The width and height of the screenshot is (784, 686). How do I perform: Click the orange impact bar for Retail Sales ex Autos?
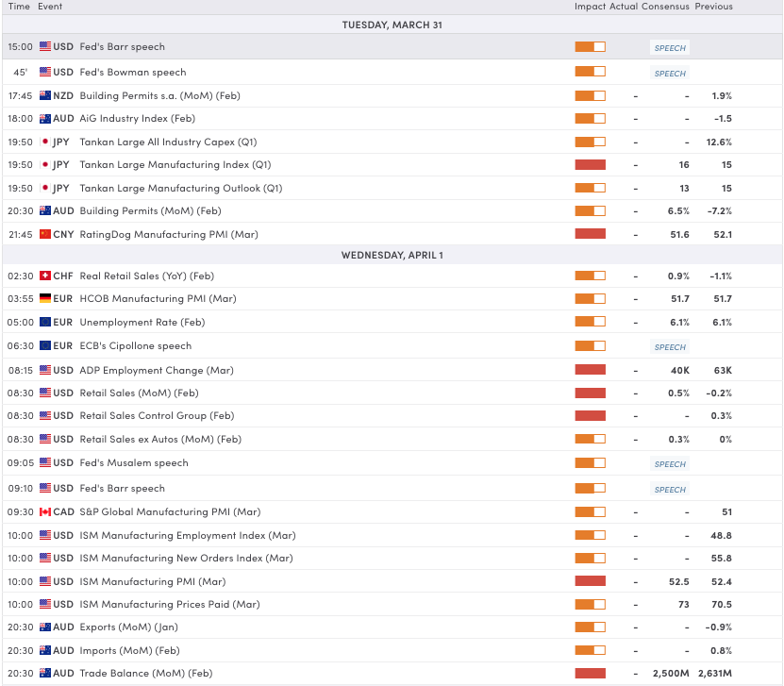pos(590,439)
